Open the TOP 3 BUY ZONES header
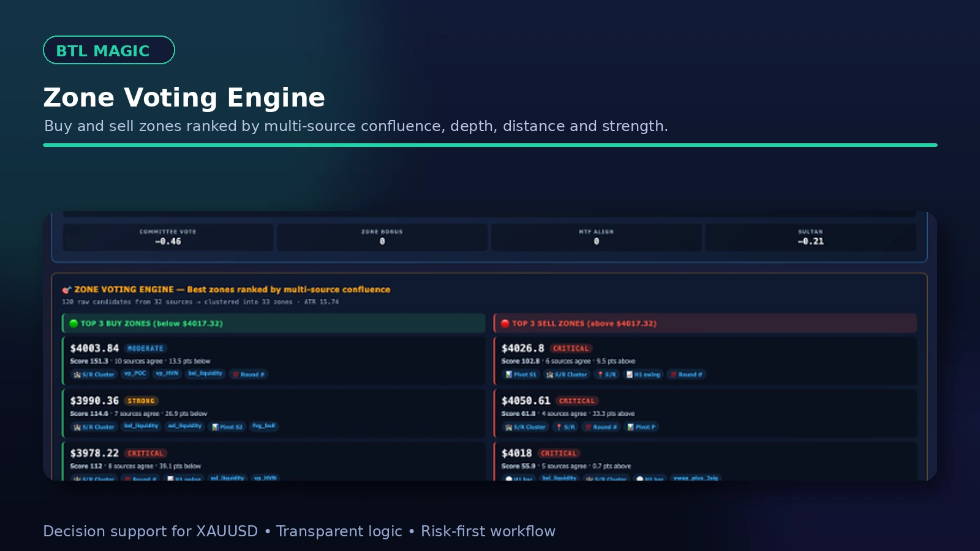 [274, 323]
